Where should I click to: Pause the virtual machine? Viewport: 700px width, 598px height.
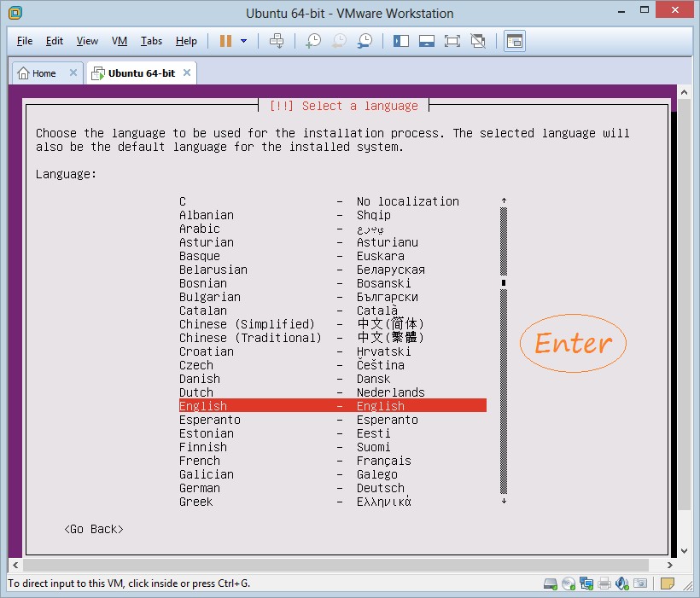pyautogui.click(x=225, y=41)
